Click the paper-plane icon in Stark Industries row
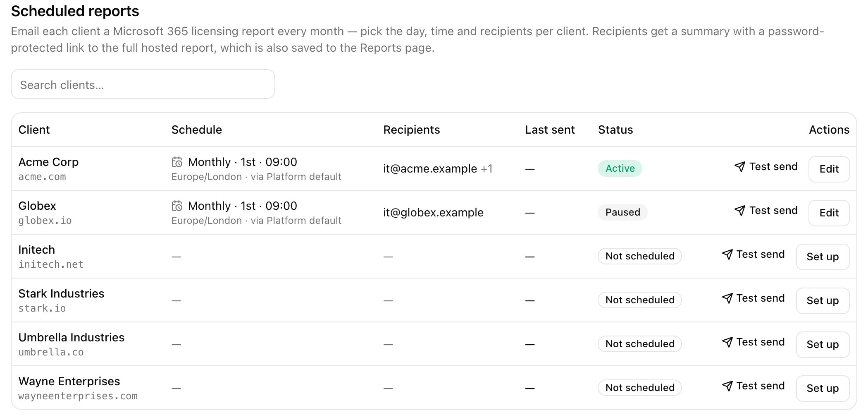This screenshot has width=868, height=420. tap(727, 298)
